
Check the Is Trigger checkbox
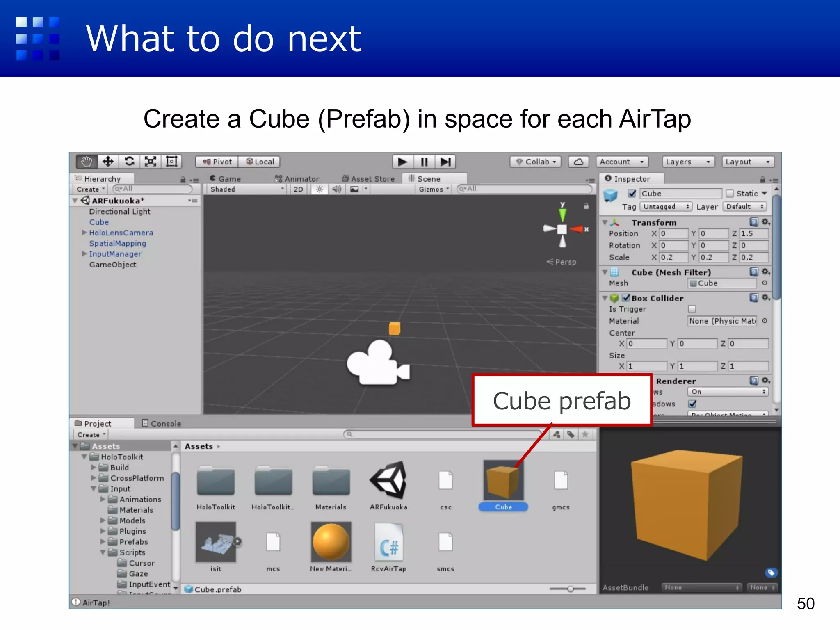point(692,309)
